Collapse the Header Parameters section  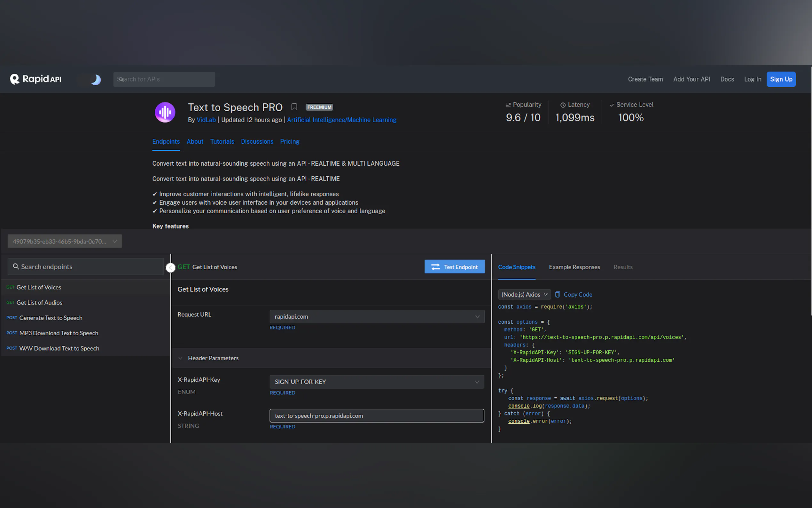[181, 358]
